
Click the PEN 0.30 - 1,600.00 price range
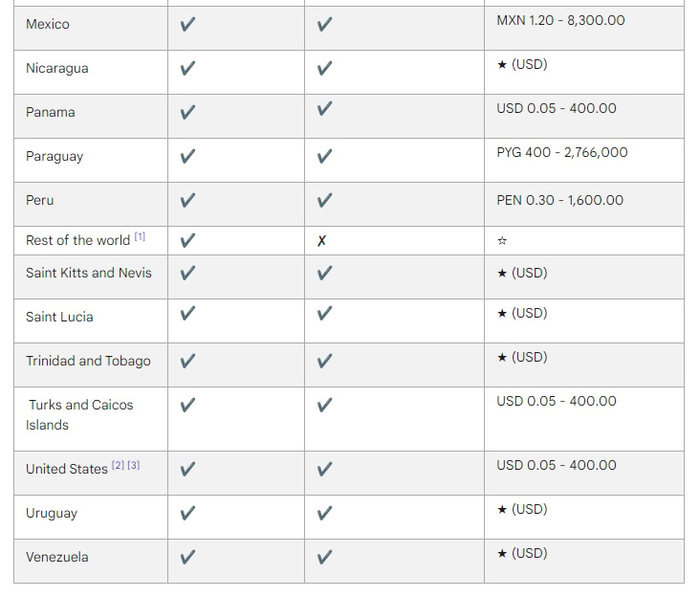(x=559, y=201)
